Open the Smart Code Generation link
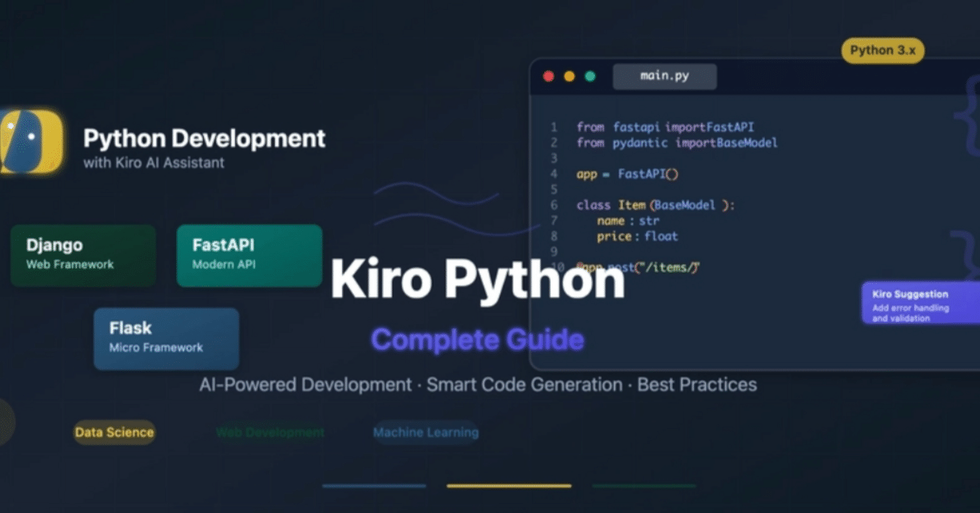 (x=524, y=384)
